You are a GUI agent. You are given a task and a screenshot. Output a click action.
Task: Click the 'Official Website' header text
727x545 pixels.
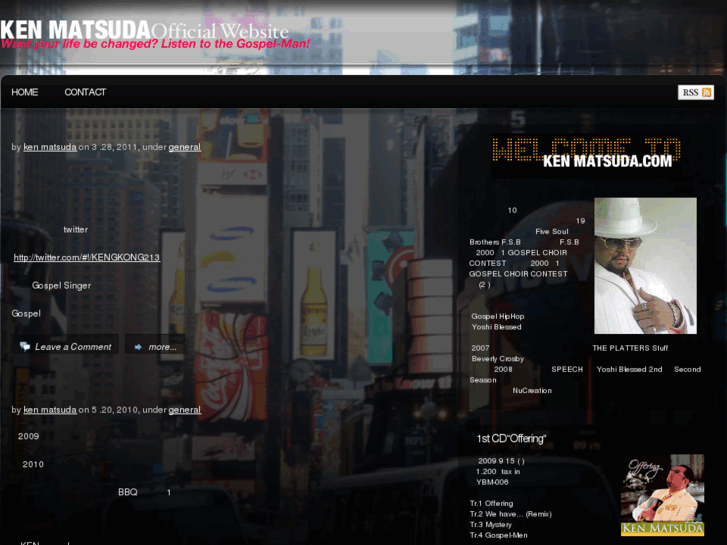coord(220,32)
